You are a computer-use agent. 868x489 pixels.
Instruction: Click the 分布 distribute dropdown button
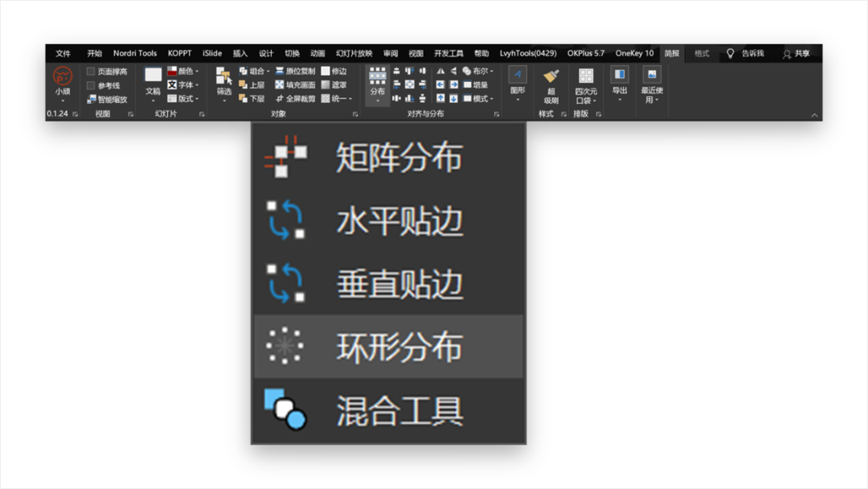pyautogui.click(x=378, y=84)
